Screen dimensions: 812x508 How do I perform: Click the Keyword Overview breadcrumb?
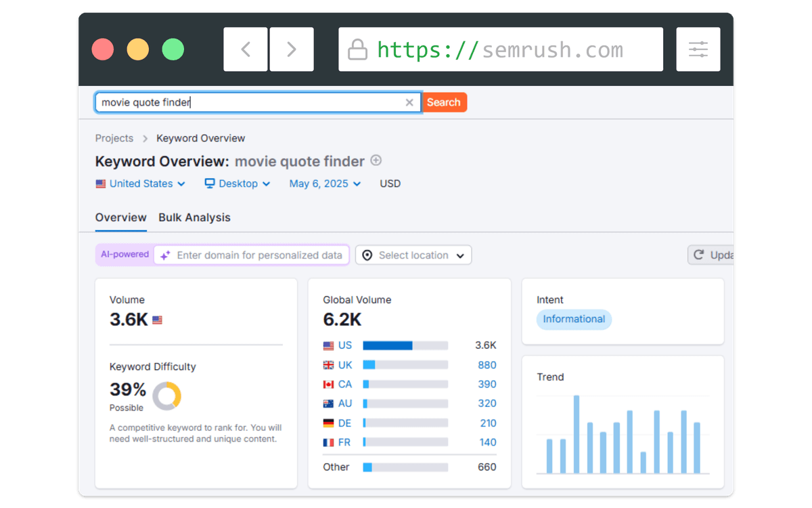pos(201,138)
